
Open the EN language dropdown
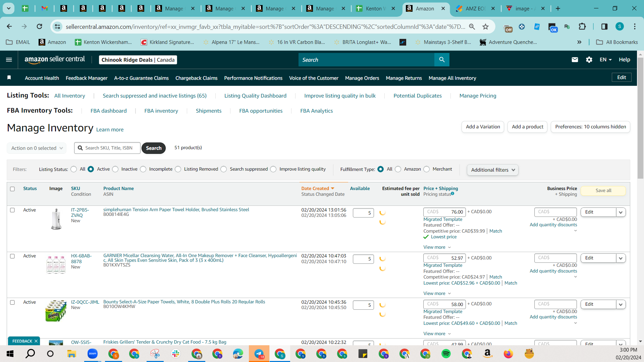tap(606, 60)
